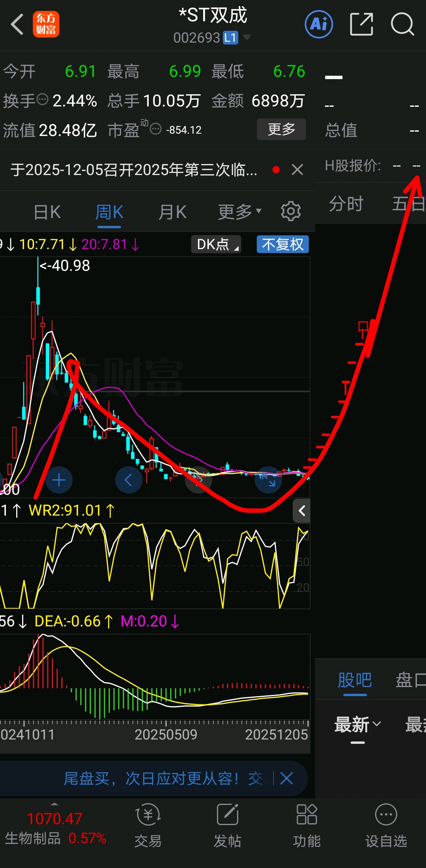This screenshot has width=426, height=868.
Task: Close the 尾盘买 promotion bar
Action: (x=286, y=779)
